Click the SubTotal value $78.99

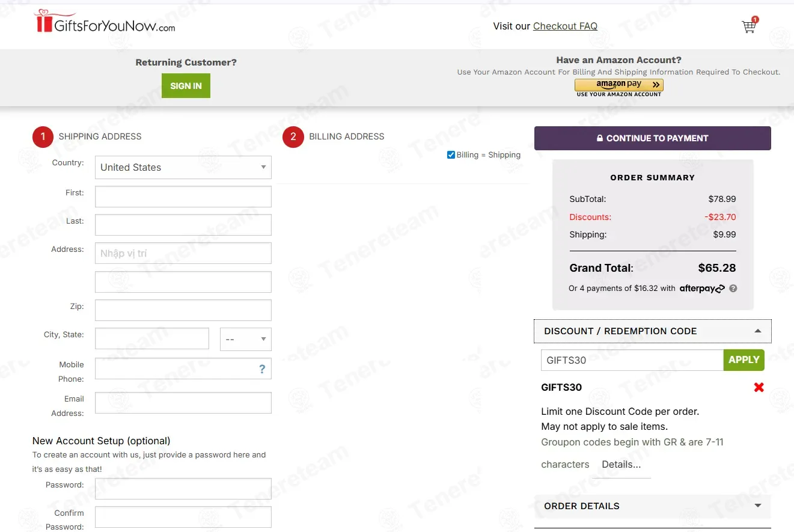pyautogui.click(x=722, y=199)
